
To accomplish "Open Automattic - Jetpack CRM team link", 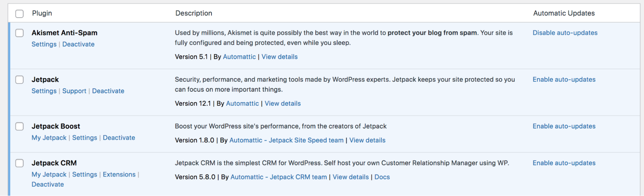I will click(x=279, y=177).
